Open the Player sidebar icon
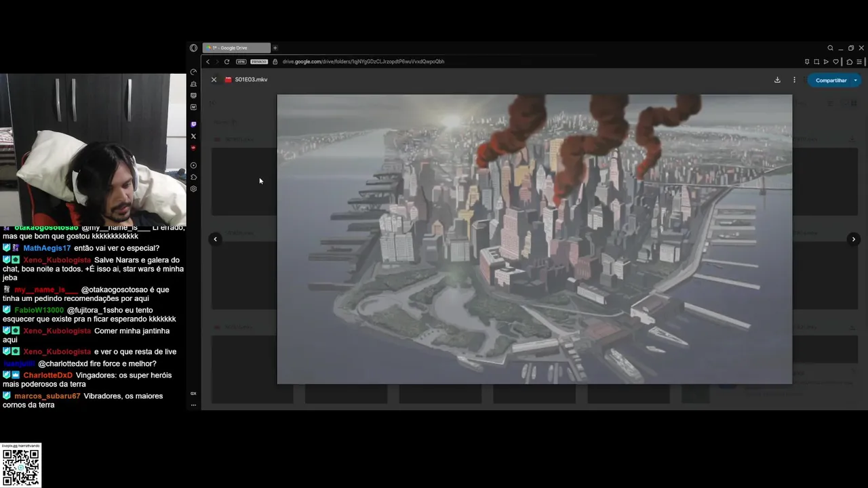This screenshot has width=868, height=488. pyautogui.click(x=193, y=165)
